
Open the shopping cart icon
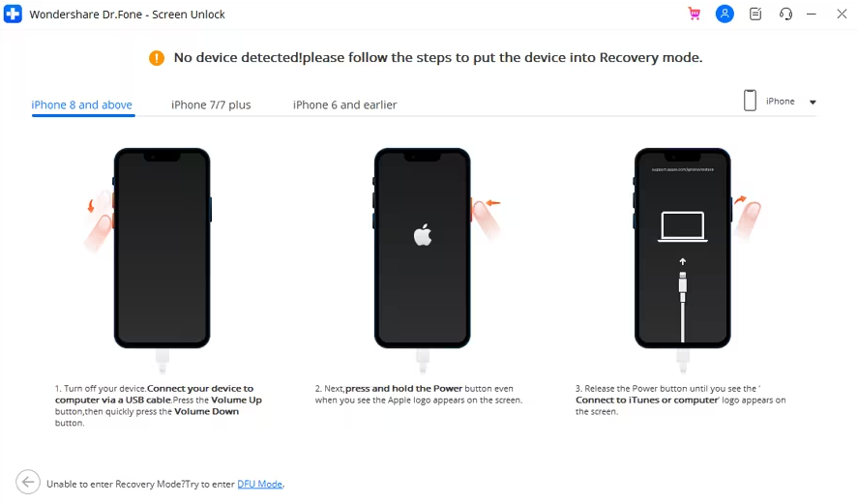[695, 14]
